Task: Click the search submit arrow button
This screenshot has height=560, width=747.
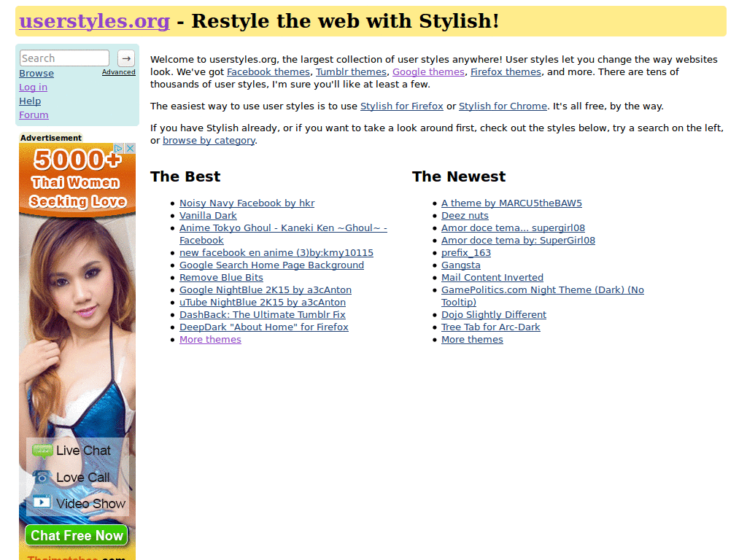Action: (x=125, y=58)
